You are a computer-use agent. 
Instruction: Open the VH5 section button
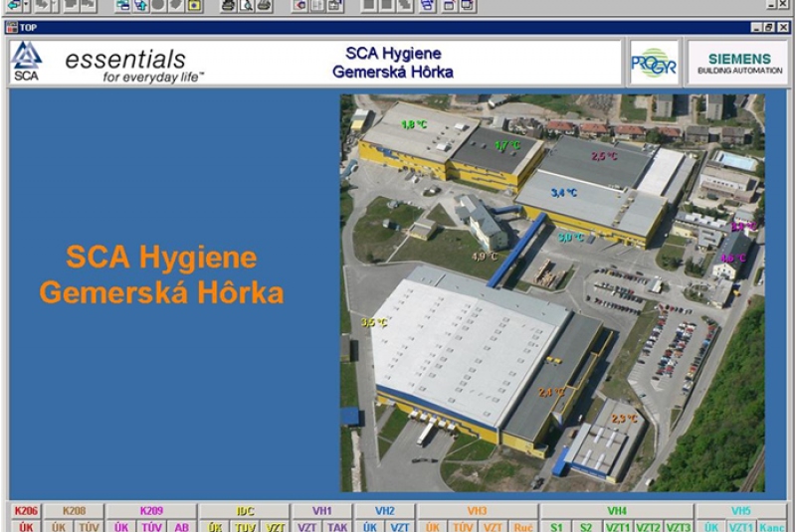(740, 511)
